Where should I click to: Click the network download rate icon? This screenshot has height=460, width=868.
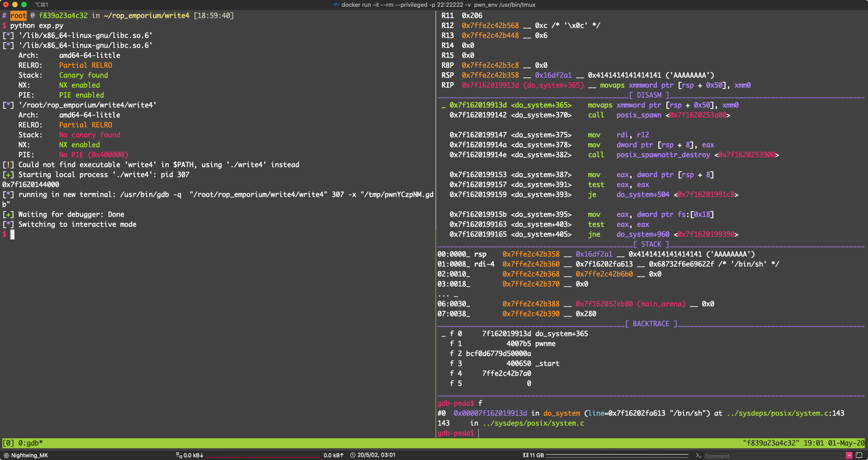pos(179,455)
